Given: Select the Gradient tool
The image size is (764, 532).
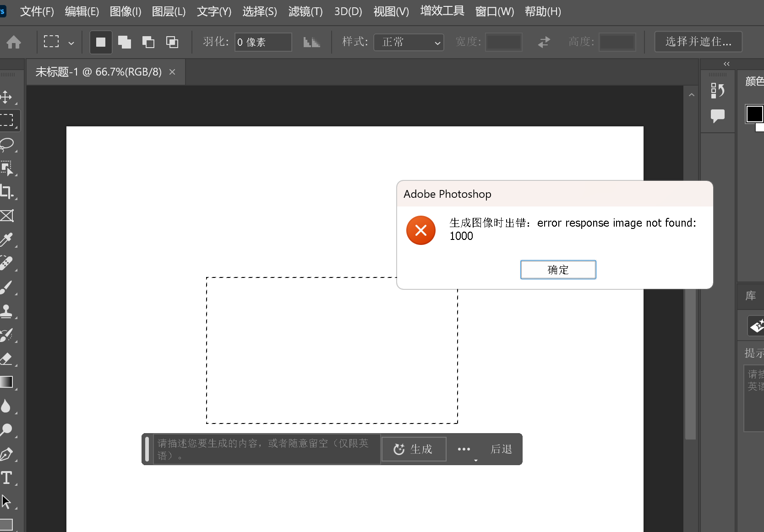Looking at the screenshot, I should pos(6,382).
